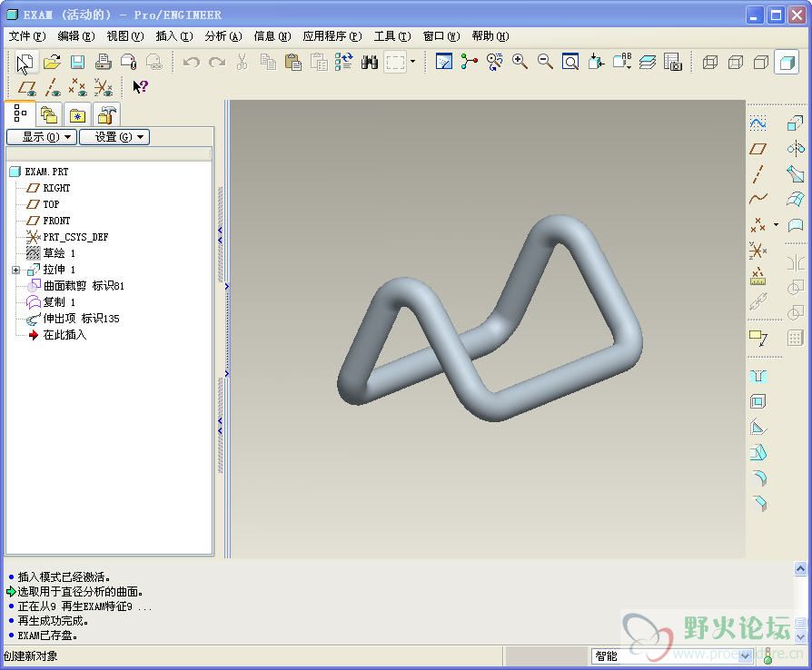Select the EXAM.PRT root node
Image resolution: width=812 pixels, height=670 pixels.
point(46,172)
